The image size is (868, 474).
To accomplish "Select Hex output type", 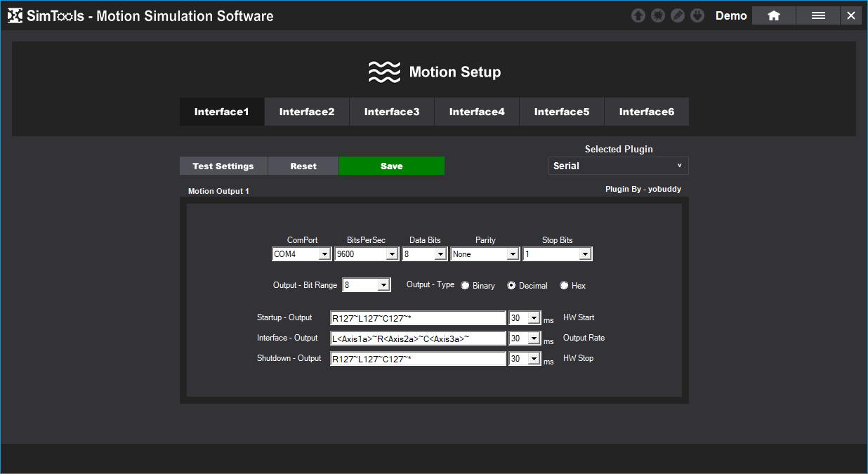I will 564,286.
